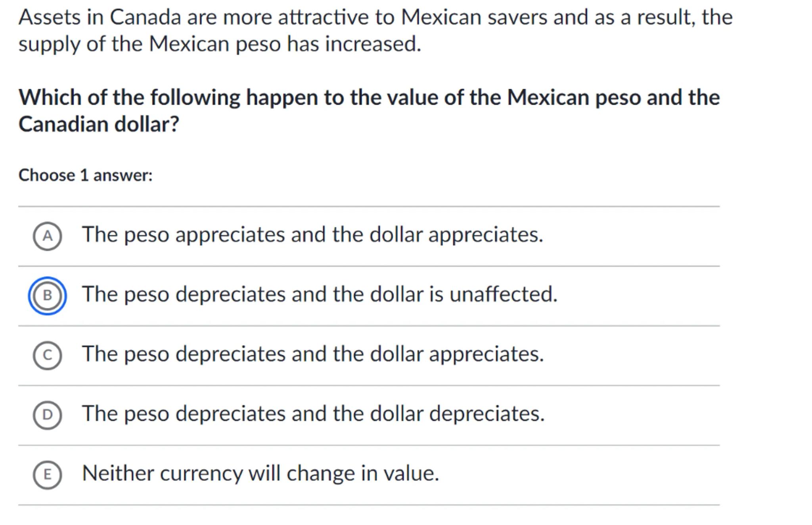Choose radio button C
812x525 pixels.
coord(47,355)
